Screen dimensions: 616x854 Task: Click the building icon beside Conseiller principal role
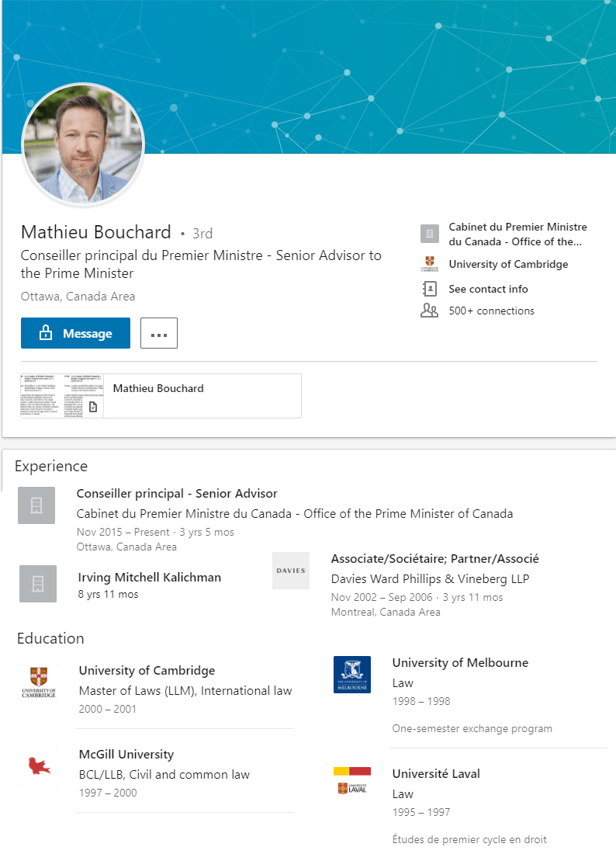coord(36,505)
